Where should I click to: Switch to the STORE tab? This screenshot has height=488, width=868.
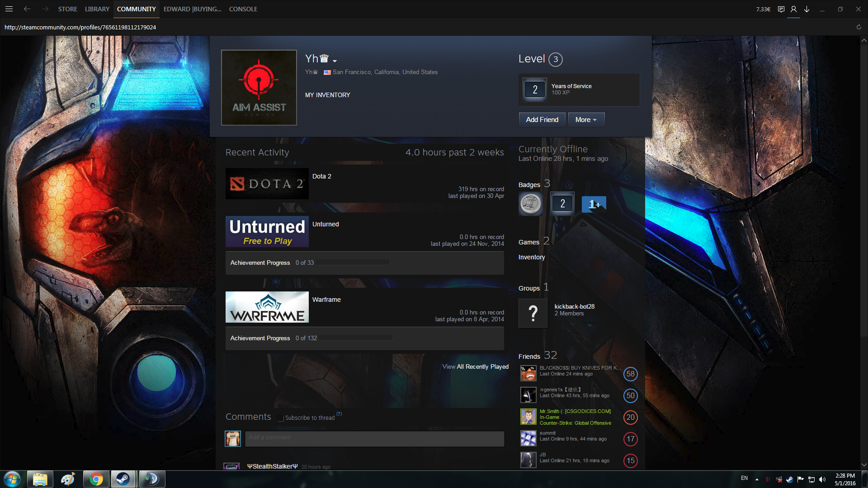tap(67, 9)
